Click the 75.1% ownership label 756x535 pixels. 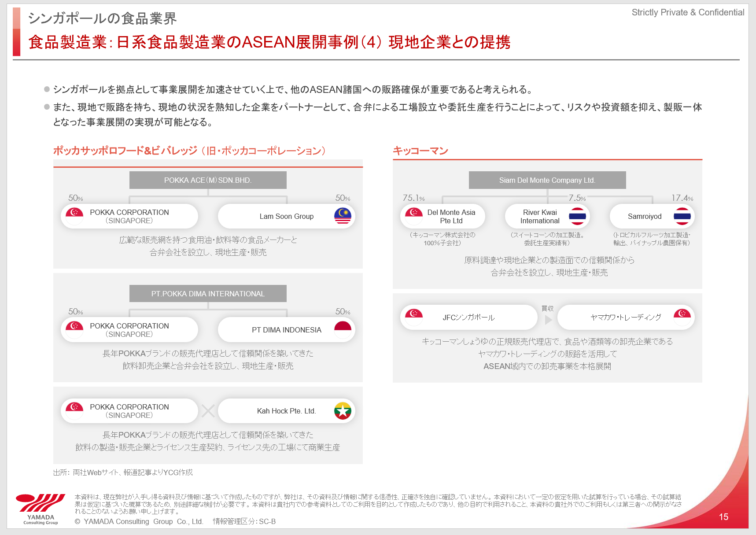[x=413, y=198]
